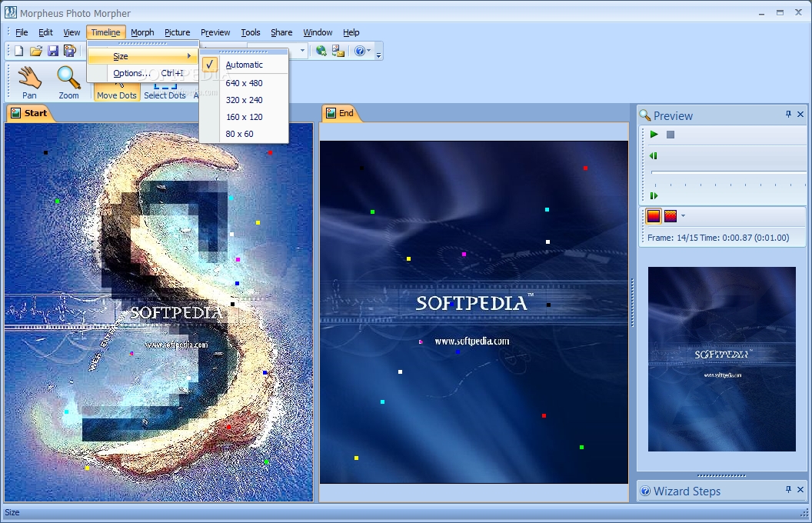Switch to the End picture tab
812x523 pixels.
point(340,113)
